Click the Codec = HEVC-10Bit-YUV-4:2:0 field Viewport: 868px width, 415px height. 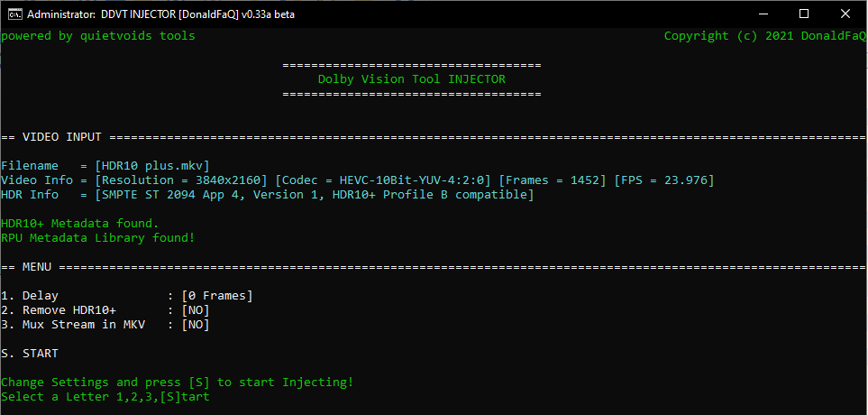tap(383, 180)
